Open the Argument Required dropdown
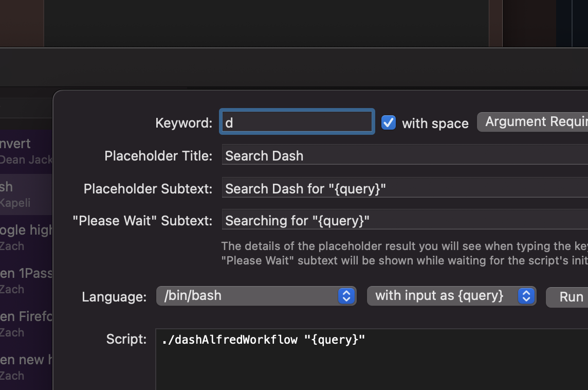 (x=532, y=122)
